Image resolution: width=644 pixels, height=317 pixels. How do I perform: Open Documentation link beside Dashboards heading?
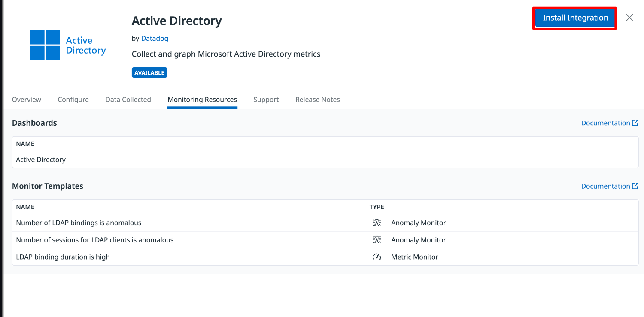610,123
